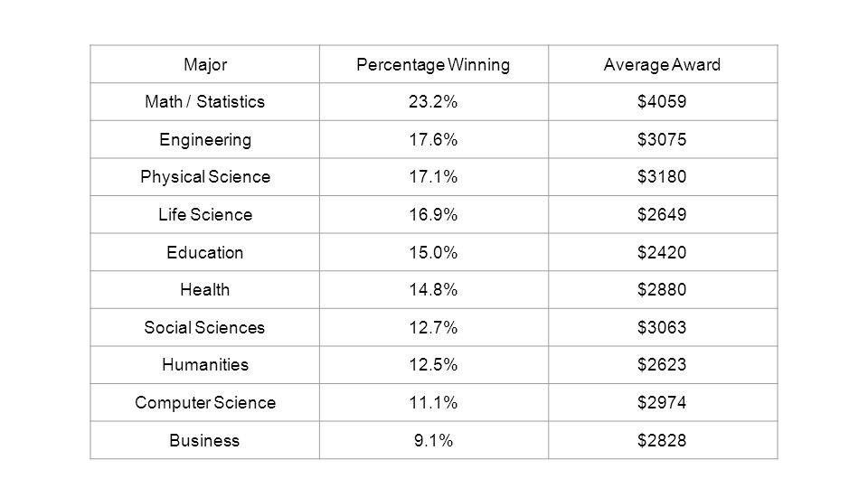
Task: Click the $4059 award value
Action: pyautogui.click(x=662, y=102)
